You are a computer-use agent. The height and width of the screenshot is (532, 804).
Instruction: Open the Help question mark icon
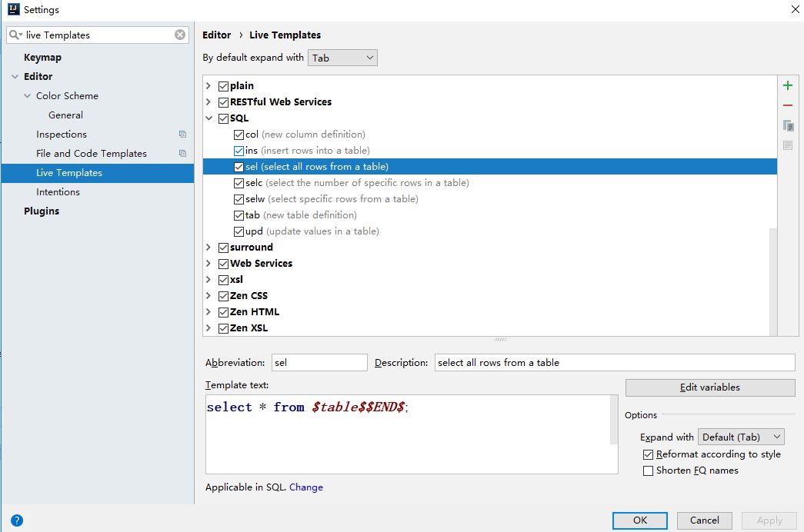(17, 520)
